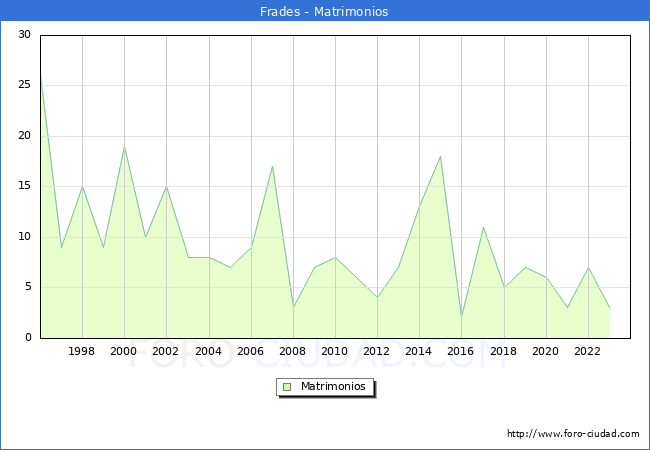Click the 2020 x-axis label

click(546, 351)
